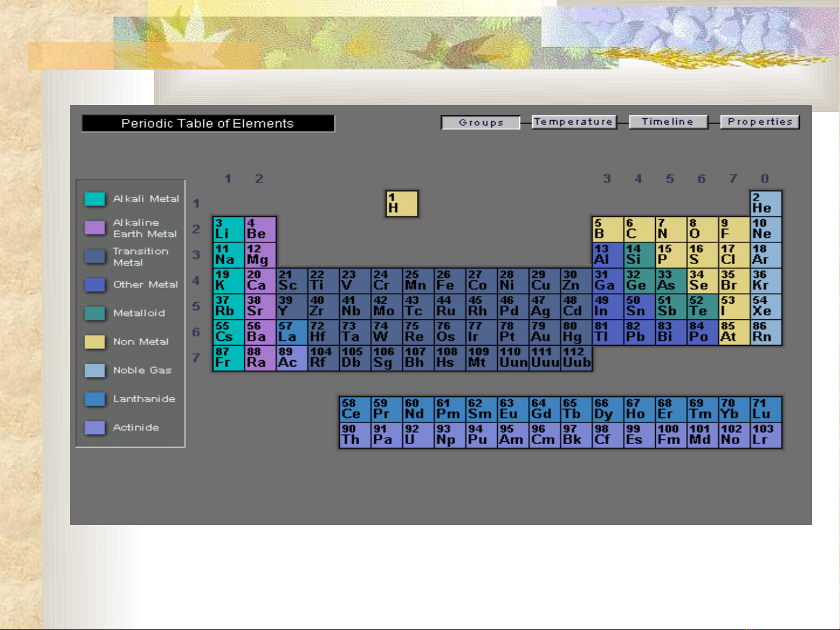Click the Properties button

tap(760, 122)
